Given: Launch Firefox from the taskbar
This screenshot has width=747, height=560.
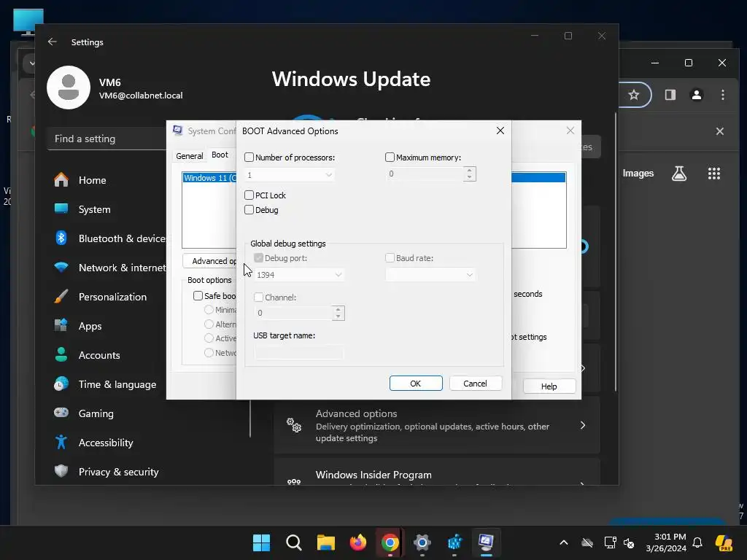Looking at the screenshot, I should (357, 542).
